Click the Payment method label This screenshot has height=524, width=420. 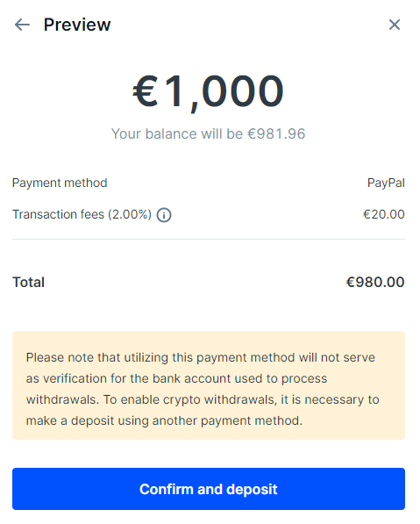point(60,183)
